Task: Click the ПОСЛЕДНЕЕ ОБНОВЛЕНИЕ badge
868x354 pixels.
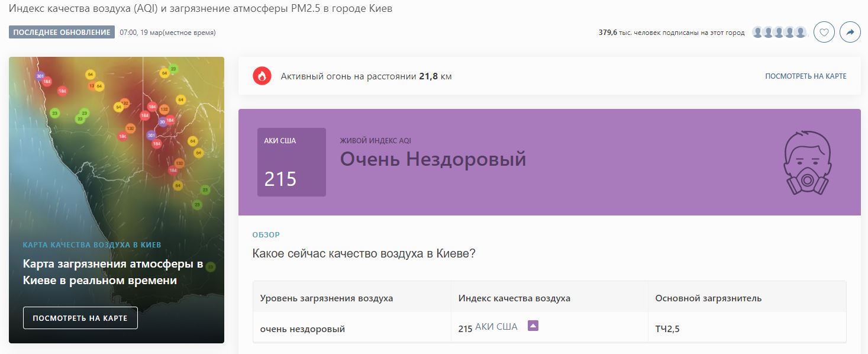Action: (61, 33)
